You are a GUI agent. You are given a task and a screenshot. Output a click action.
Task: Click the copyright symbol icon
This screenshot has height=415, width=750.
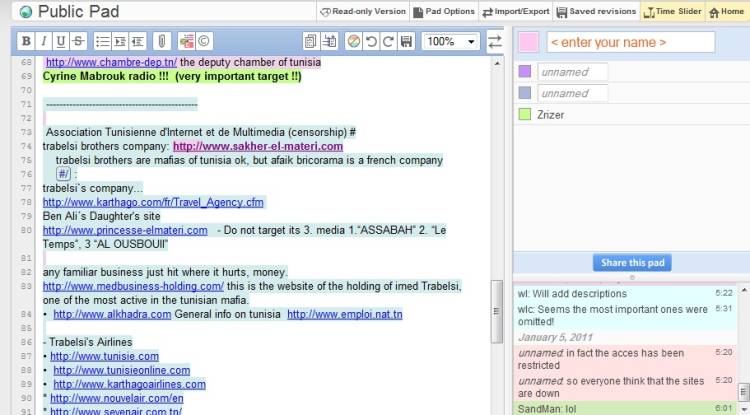point(204,42)
